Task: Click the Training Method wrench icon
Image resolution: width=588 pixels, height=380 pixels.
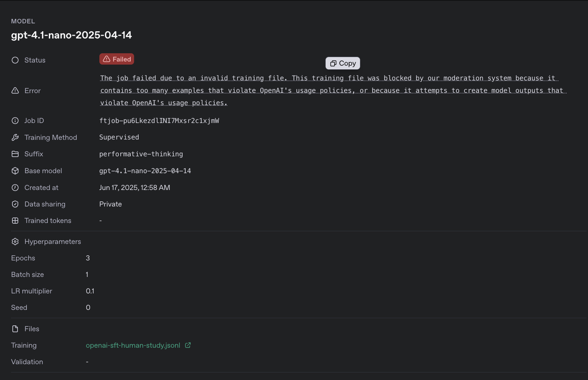Action: click(15, 137)
